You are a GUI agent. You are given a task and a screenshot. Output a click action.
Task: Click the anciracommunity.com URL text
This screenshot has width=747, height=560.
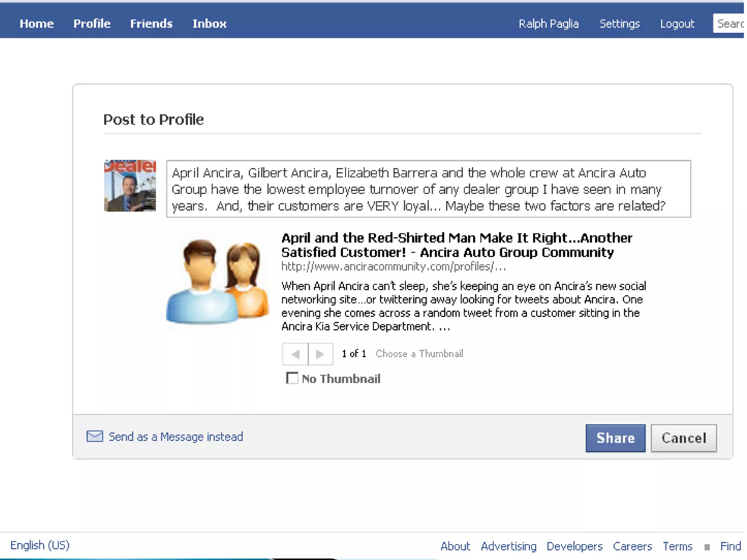pyautogui.click(x=394, y=267)
